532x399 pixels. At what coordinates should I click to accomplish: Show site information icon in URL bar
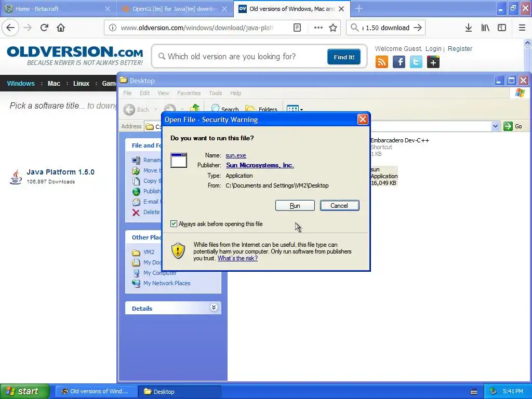point(113,28)
